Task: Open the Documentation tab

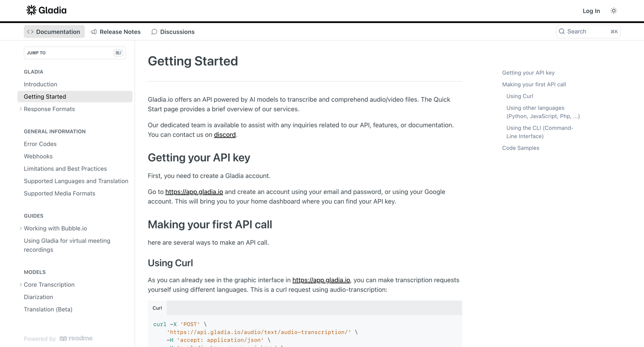Action: coord(54,32)
